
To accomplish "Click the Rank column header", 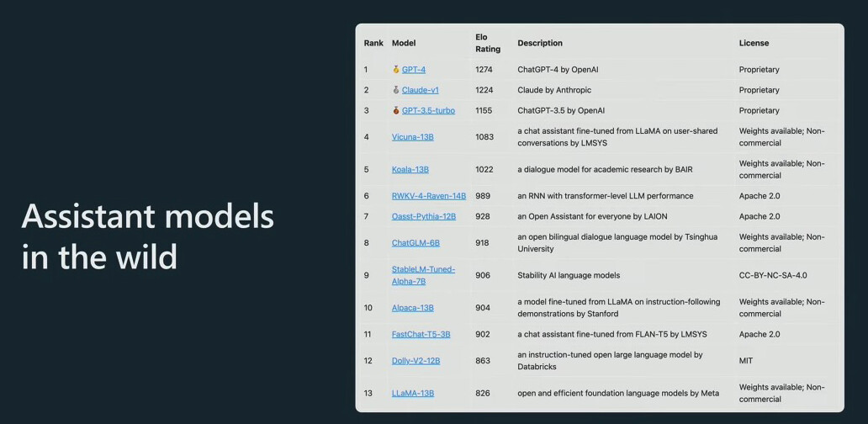I will coord(373,43).
